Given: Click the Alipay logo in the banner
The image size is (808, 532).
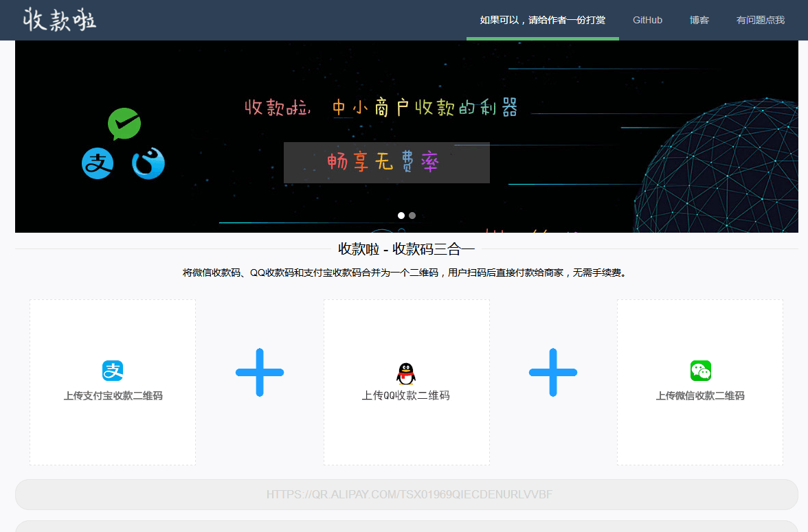Looking at the screenshot, I should tap(97, 163).
